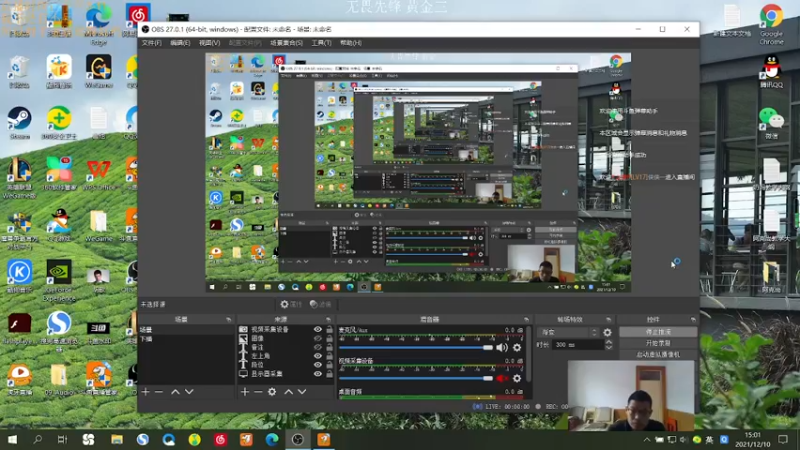Toggle visibility of 备注 source
The height and width of the screenshot is (450, 800).
pyautogui.click(x=317, y=347)
